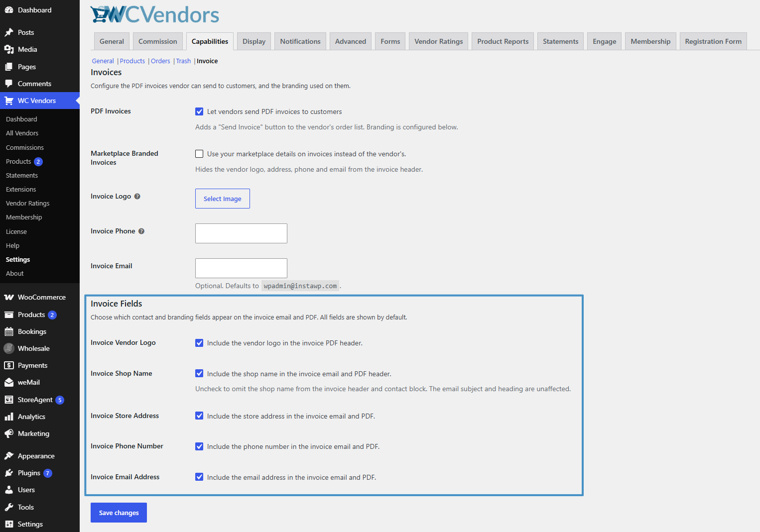Click the Save changes button
Screen dimensions: 760x532
[x=119, y=513]
